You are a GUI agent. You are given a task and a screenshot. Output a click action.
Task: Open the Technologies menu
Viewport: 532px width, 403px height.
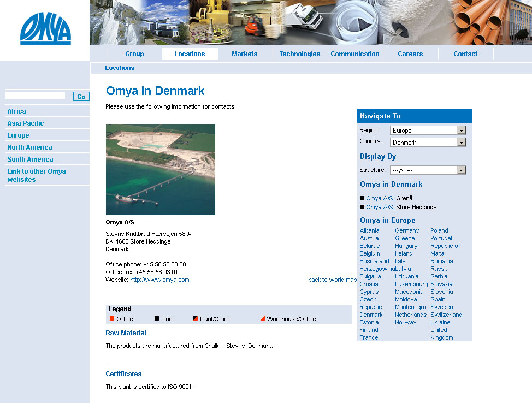click(299, 54)
